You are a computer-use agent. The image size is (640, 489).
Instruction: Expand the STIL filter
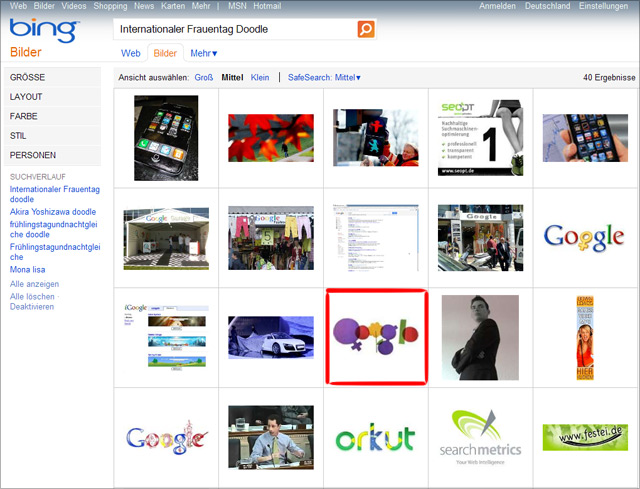52,136
